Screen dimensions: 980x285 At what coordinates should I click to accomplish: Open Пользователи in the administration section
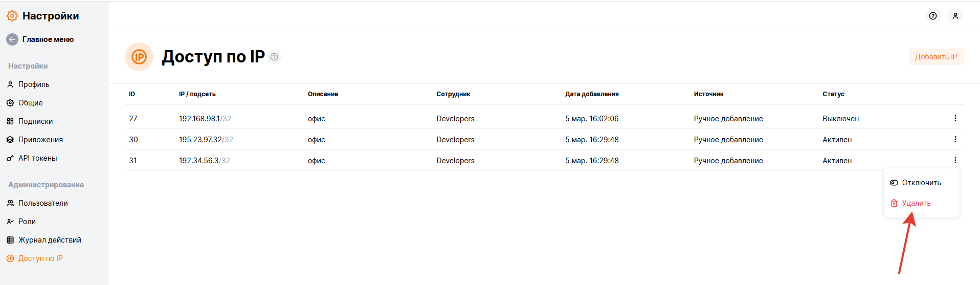coord(43,203)
